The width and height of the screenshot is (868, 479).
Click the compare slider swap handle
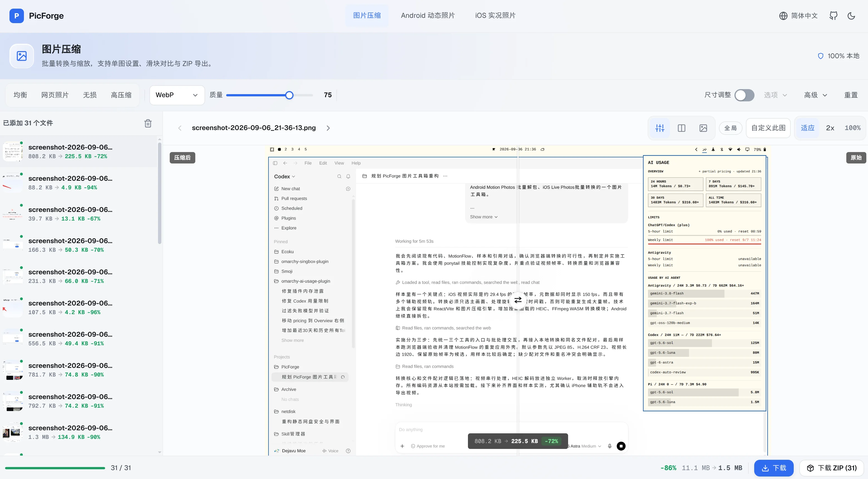518,300
